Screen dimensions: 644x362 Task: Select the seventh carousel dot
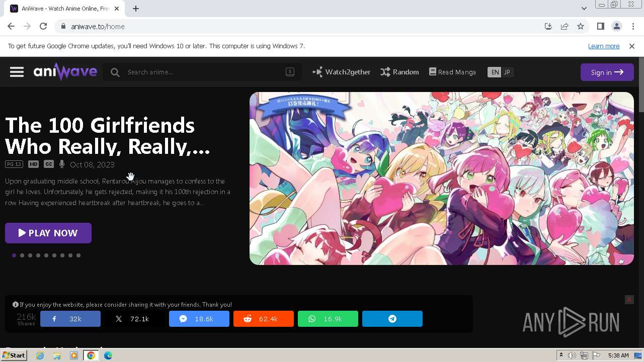(62, 255)
